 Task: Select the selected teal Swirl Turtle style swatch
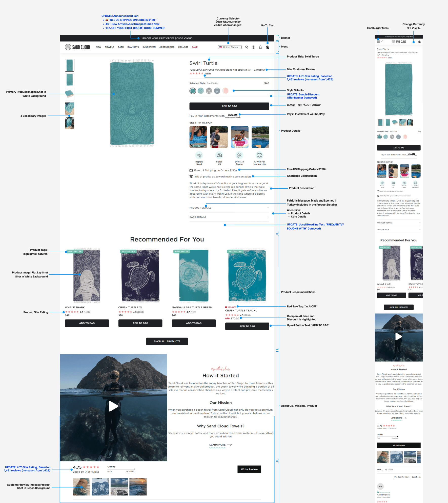coord(193,91)
